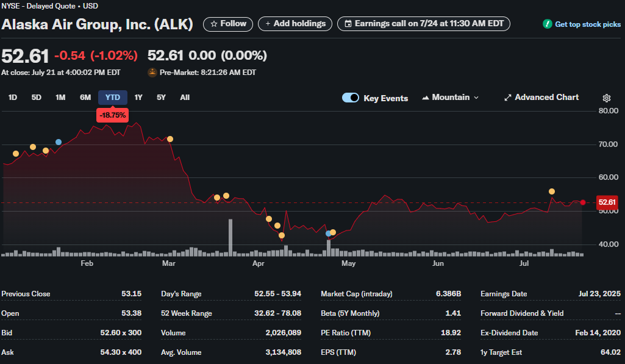
Task: Click Bid value 52.60 x 300
Action: [121, 333]
